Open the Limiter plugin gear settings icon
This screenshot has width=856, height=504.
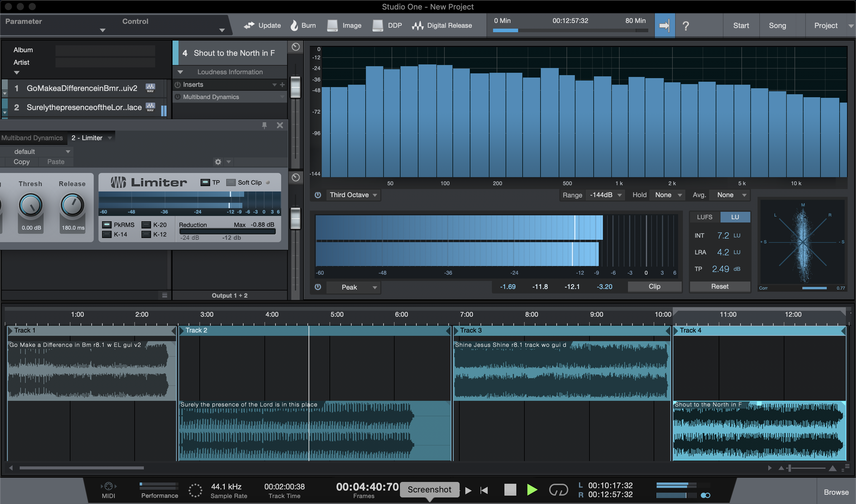coord(218,162)
